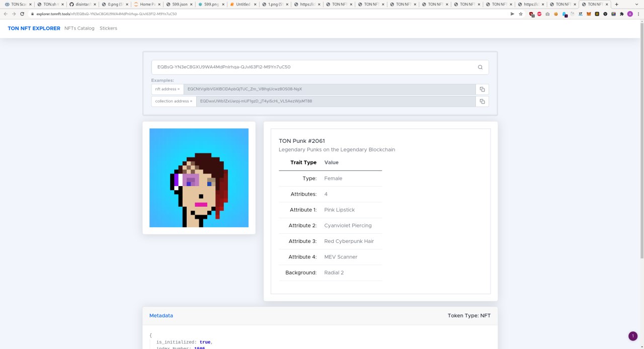Close the Untitled tab
This screenshot has width=644, height=349.
point(256,4)
